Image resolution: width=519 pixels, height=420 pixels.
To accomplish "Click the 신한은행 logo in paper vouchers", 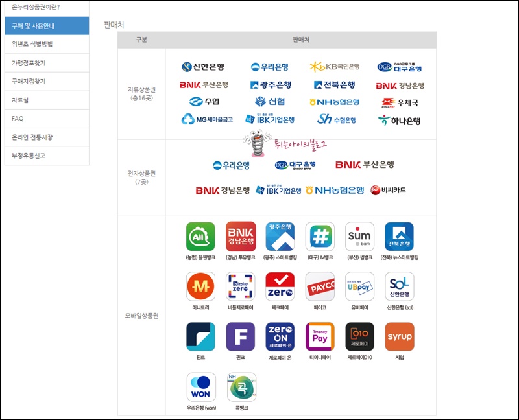I will tap(203, 67).
